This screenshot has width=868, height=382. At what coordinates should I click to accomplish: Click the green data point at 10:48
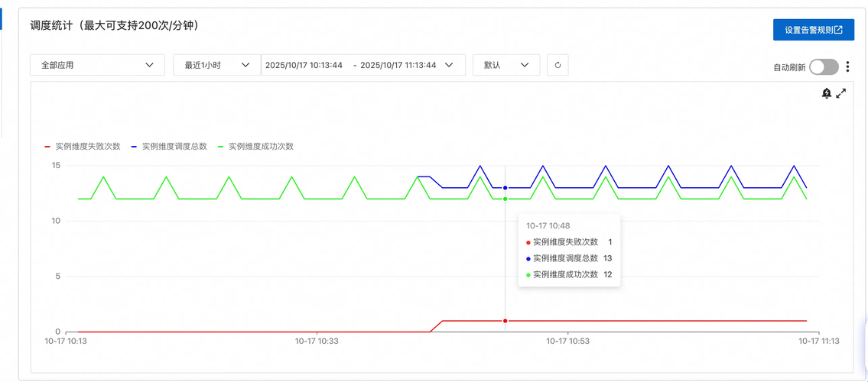tap(506, 199)
